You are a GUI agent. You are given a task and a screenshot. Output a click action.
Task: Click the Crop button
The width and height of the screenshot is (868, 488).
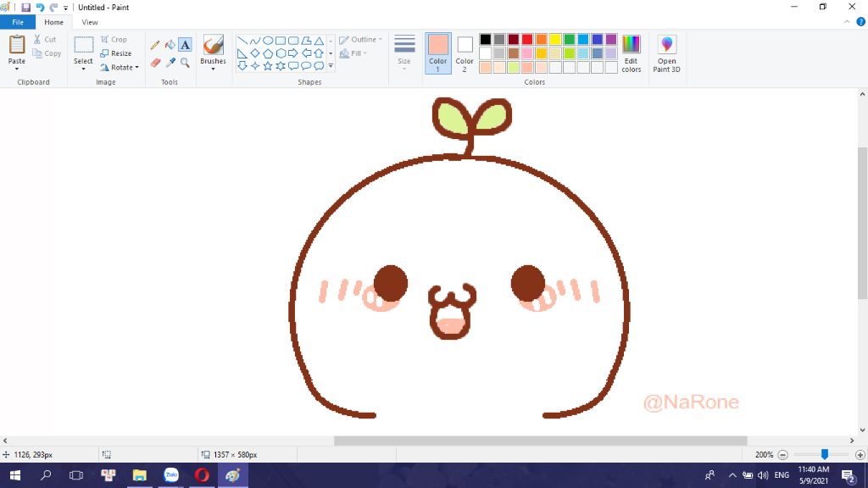click(114, 40)
